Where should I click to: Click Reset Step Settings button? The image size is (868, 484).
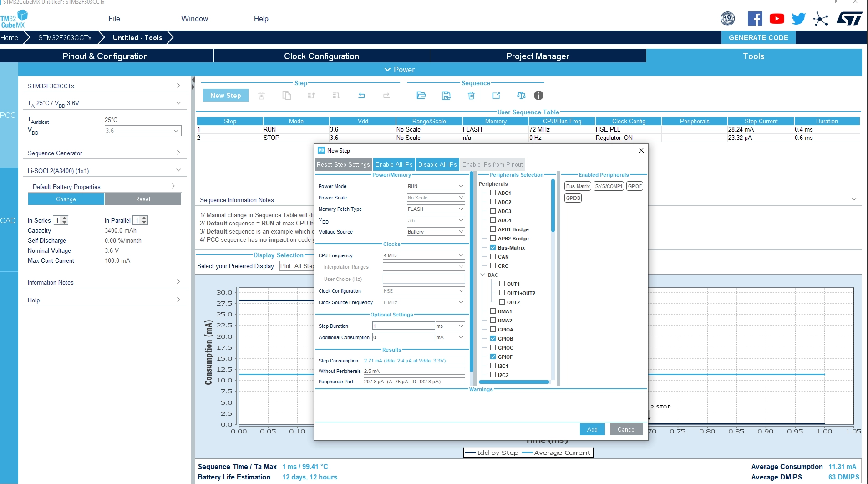[x=343, y=164]
